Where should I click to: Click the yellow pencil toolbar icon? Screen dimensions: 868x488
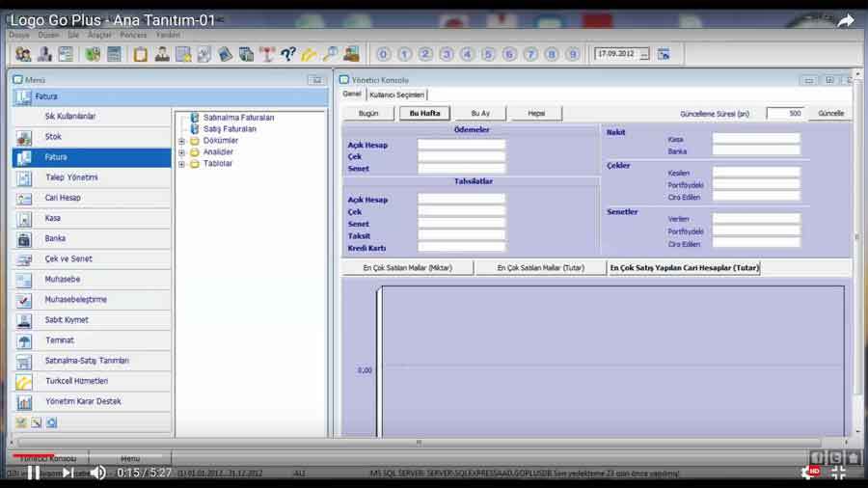[309, 54]
